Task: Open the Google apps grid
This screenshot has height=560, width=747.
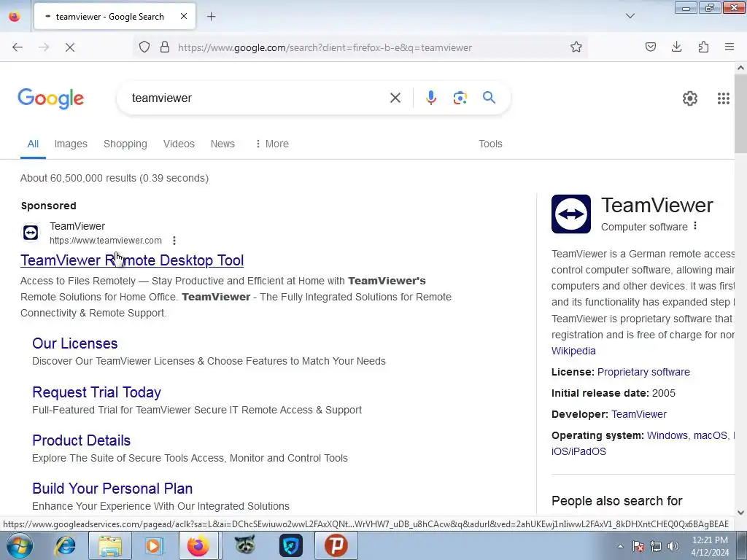Action: (723, 98)
